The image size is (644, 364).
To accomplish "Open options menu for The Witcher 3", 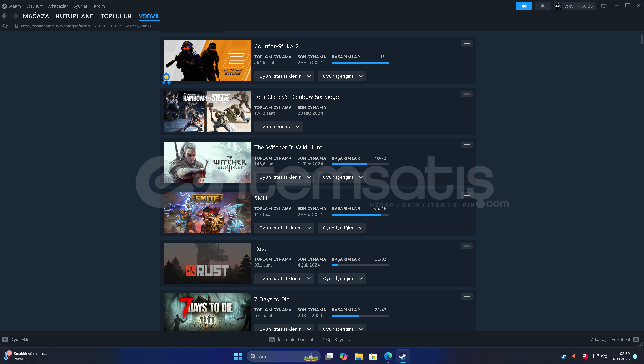I will [x=467, y=145].
